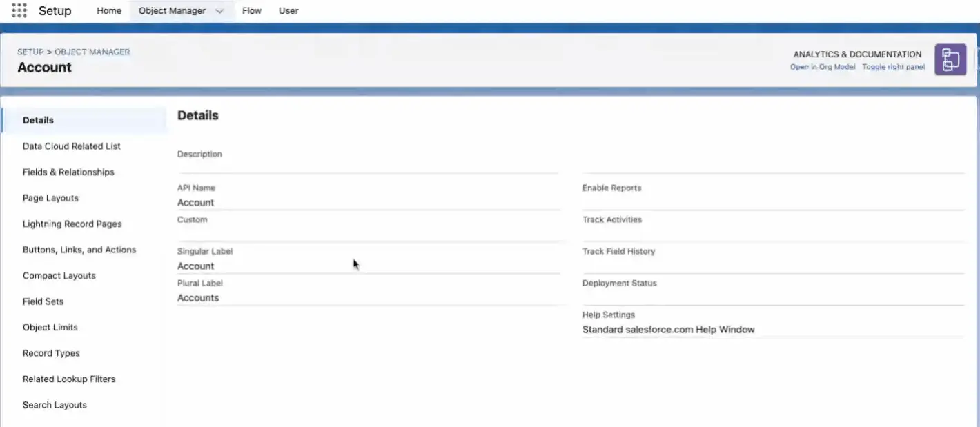Viewport: 980px width, 427px height.
Task: Click the Account page title
Action: click(44, 68)
